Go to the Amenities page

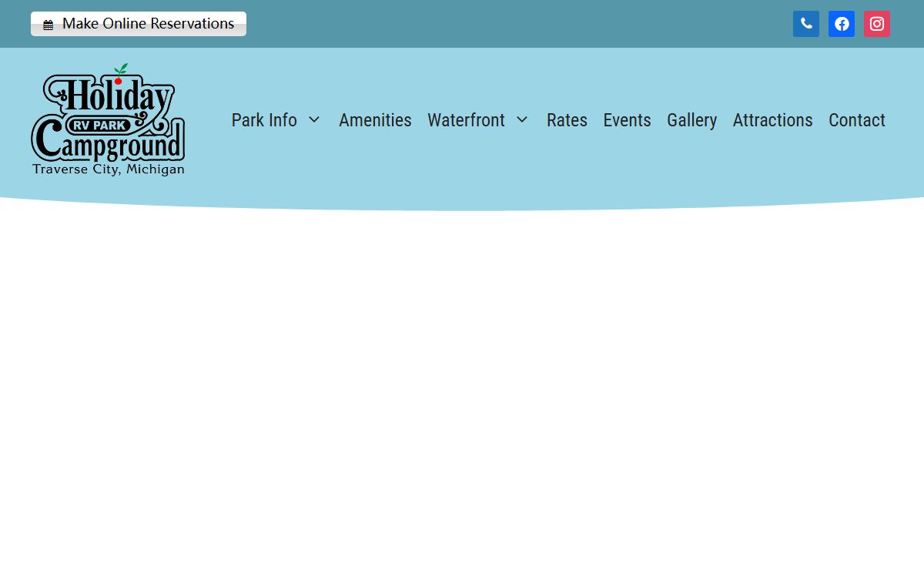[x=375, y=120]
